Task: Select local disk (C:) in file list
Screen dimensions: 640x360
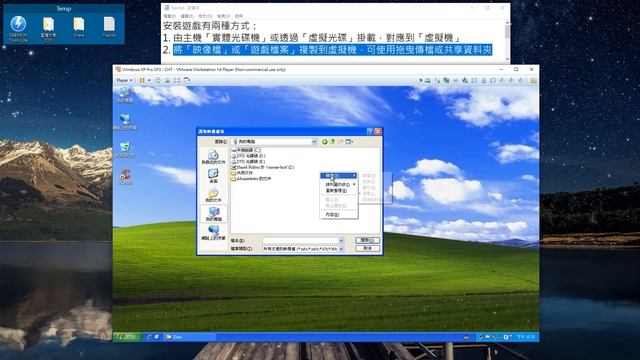Action: 246,150
